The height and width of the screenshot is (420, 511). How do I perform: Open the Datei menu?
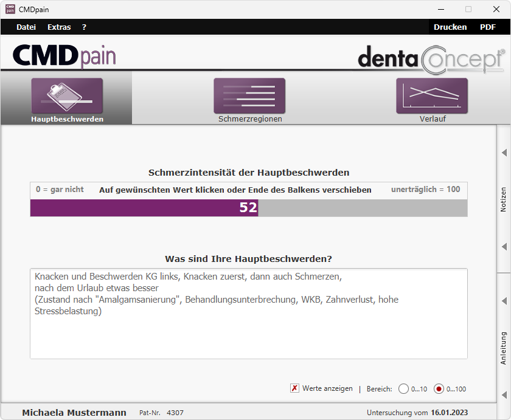pyautogui.click(x=26, y=27)
